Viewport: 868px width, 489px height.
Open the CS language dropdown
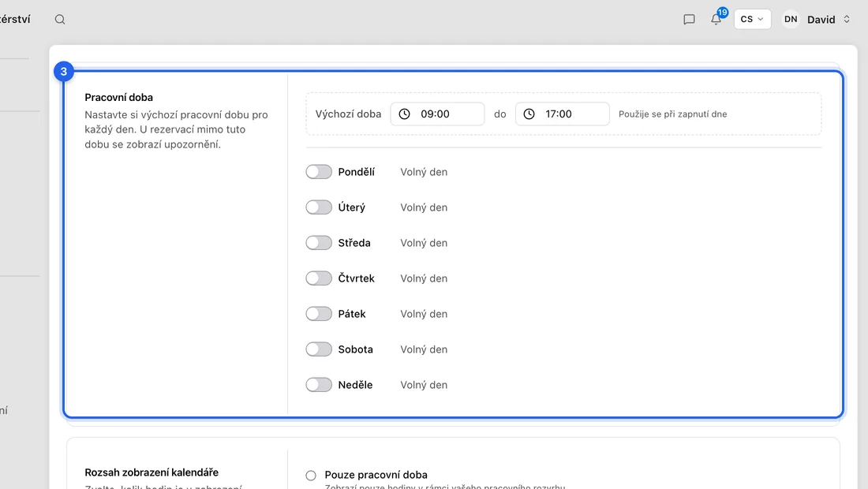point(752,20)
